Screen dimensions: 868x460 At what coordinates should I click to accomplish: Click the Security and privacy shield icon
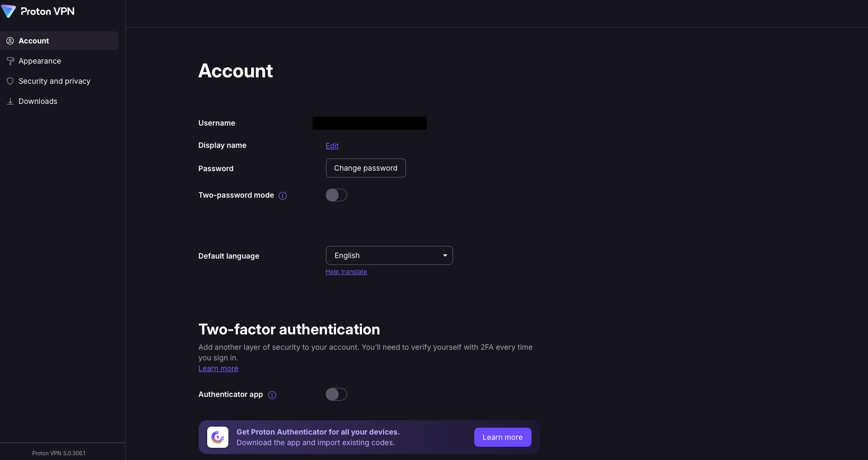(10, 81)
